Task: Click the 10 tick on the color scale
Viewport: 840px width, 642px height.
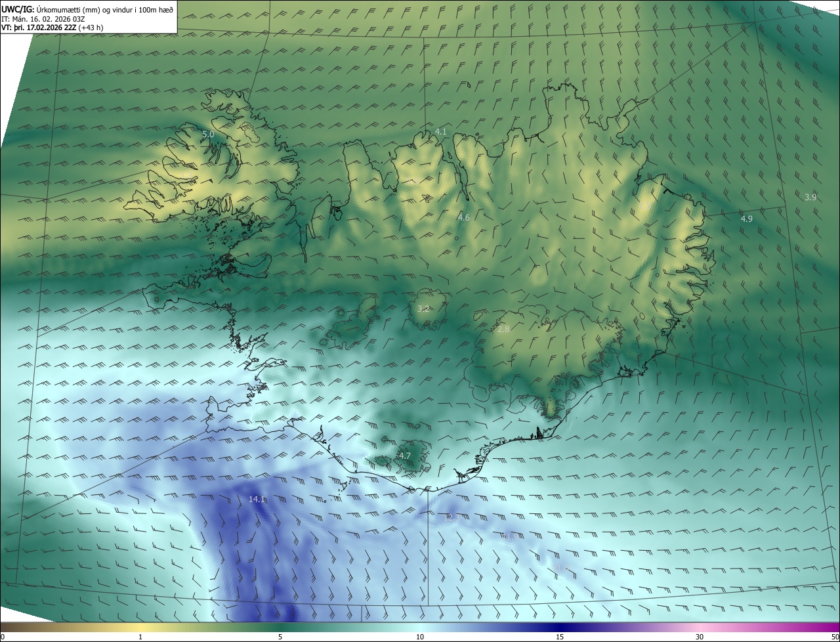Action: coord(420,637)
